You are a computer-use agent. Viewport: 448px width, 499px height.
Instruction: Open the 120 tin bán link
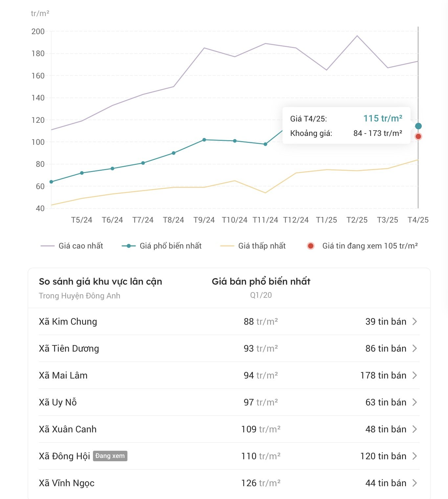point(383,456)
